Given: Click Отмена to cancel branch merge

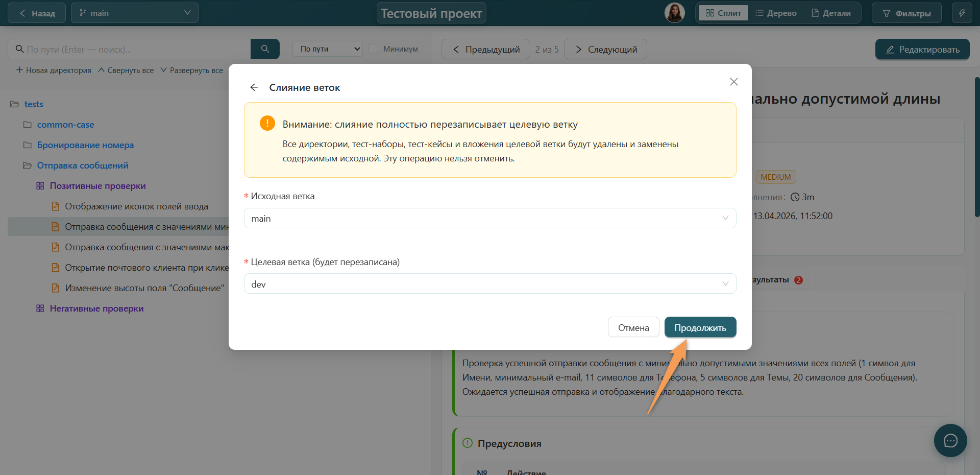Looking at the screenshot, I should click(633, 327).
